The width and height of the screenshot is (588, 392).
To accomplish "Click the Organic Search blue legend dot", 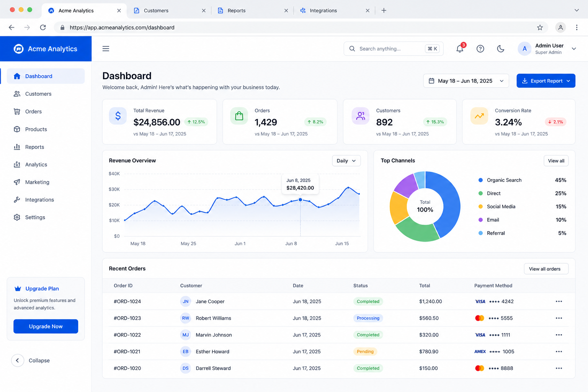I will coord(480,180).
